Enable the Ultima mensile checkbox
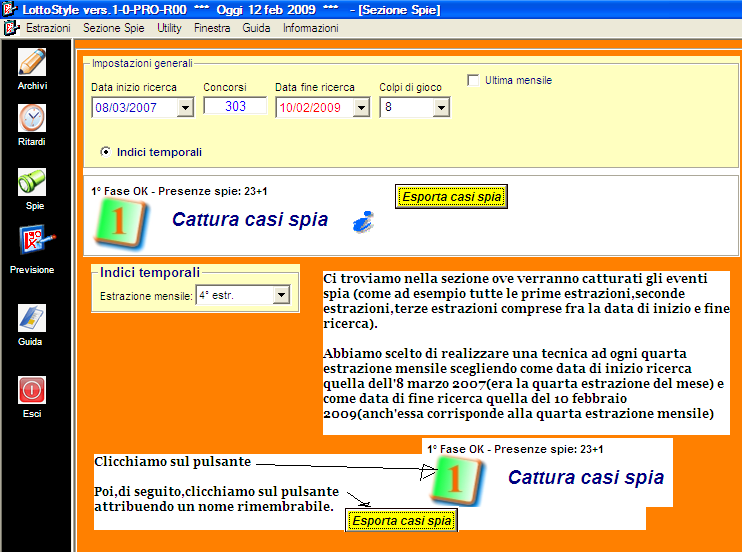 click(x=473, y=80)
